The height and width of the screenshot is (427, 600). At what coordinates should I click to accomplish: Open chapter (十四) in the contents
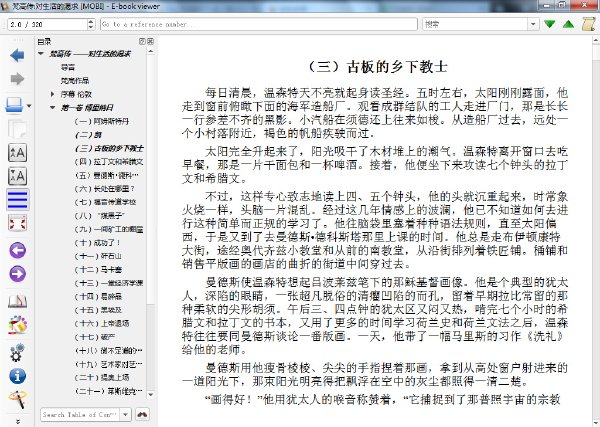coord(98,296)
